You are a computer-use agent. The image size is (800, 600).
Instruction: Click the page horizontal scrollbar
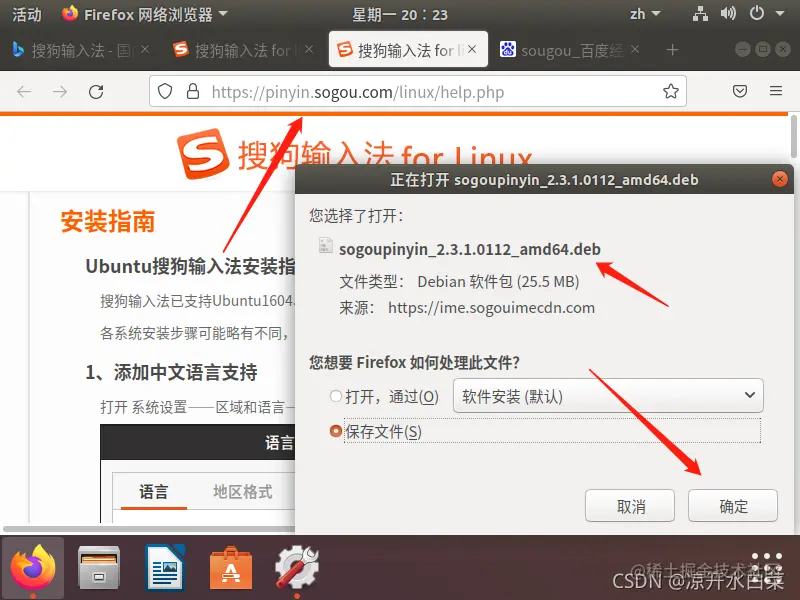coord(149,529)
